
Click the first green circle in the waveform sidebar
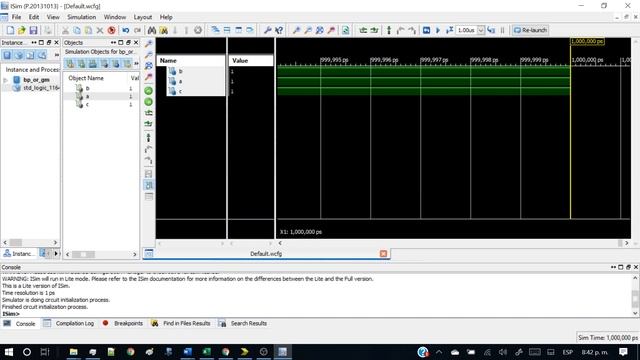(x=149, y=91)
